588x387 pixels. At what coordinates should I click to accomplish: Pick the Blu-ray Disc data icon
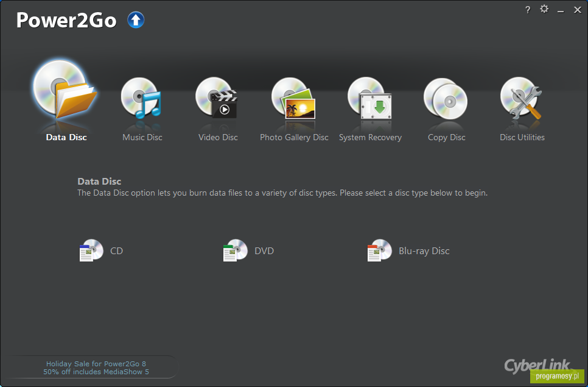pos(379,250)
